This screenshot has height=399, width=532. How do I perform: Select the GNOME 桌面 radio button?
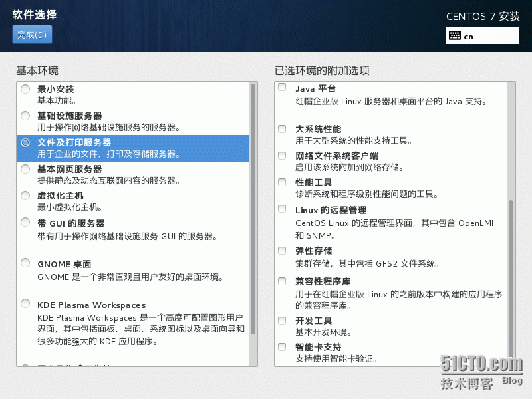click(25, 263)
